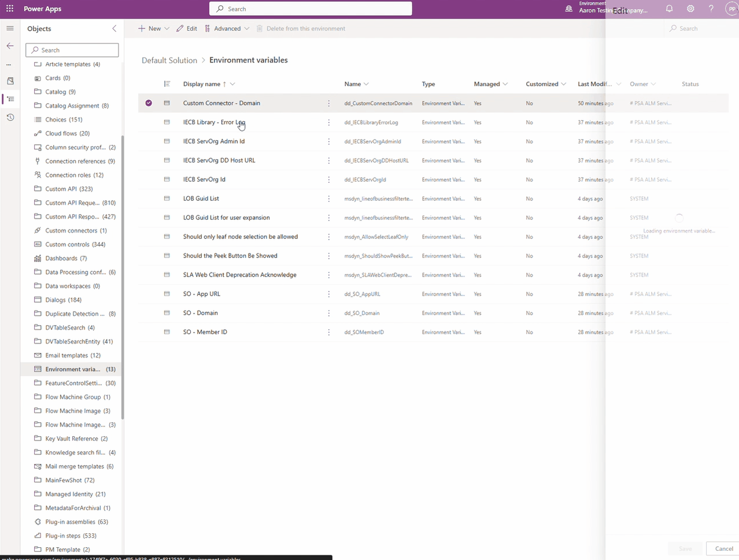739x560 pixels.
Task: Click the Edit command button
Action: click(x=187, y=28)
